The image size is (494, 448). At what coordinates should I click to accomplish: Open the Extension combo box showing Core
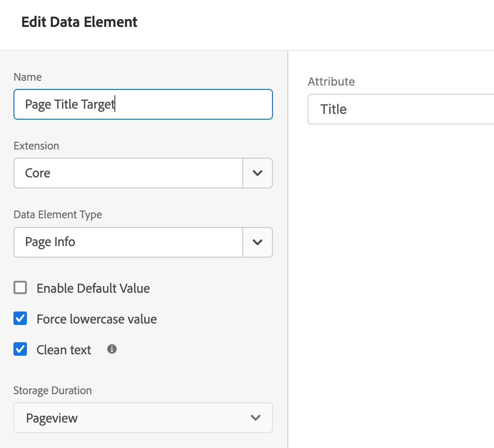128,173
